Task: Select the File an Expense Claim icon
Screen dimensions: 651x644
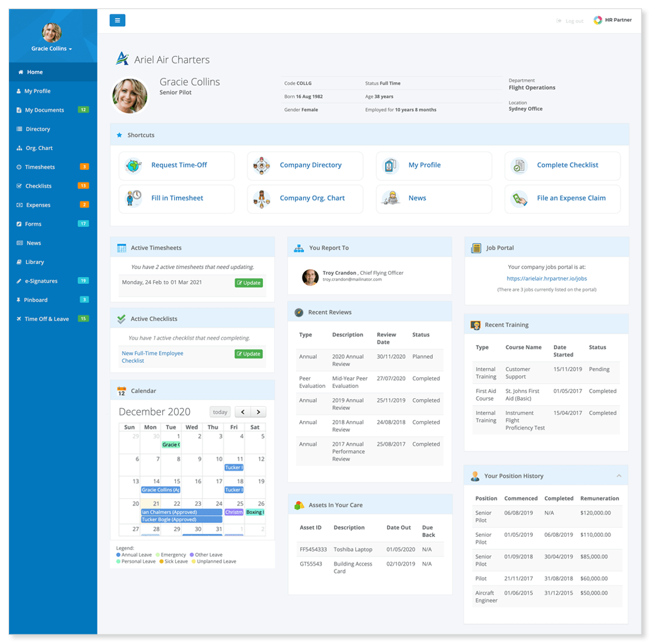Action: click(519, 199)
